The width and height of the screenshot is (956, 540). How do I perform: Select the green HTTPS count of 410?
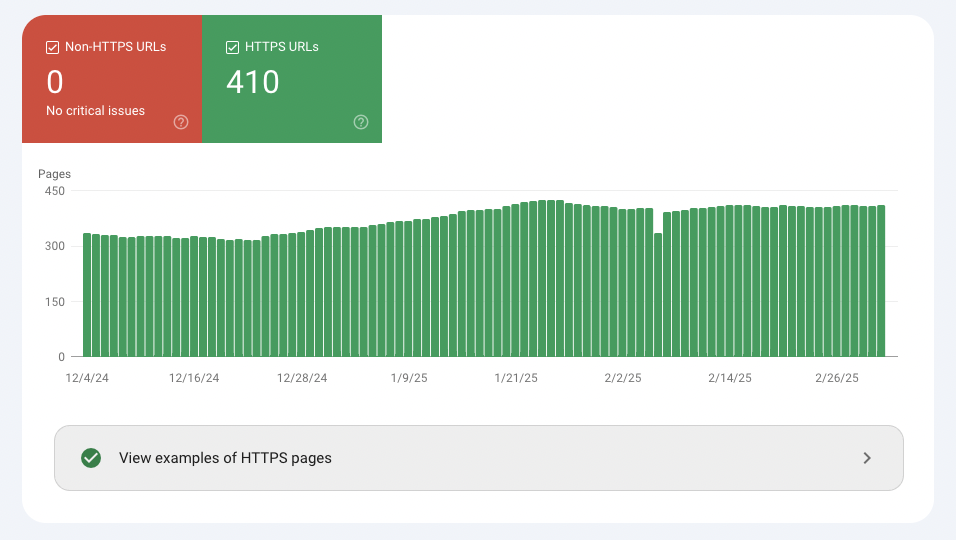coord(252,82)
